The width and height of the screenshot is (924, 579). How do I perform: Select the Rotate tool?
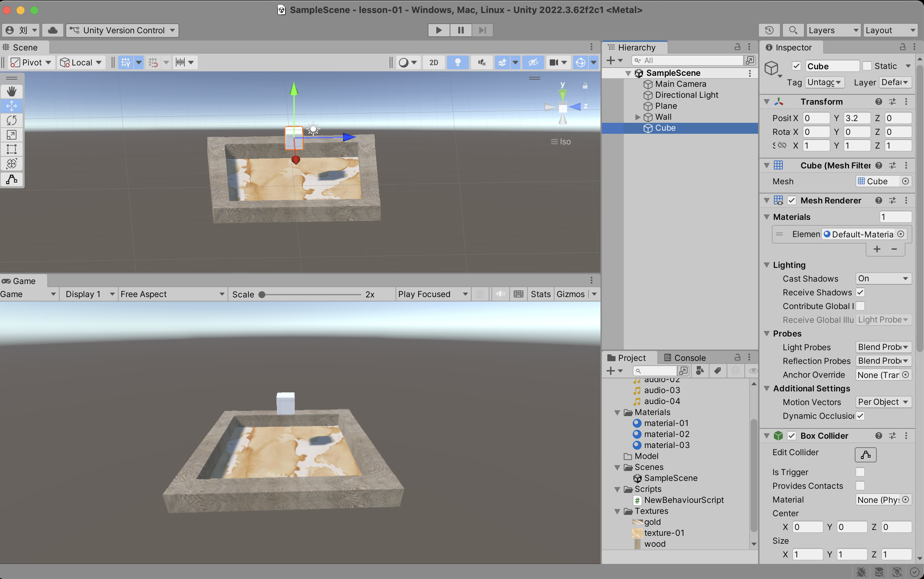tap(11, 120)
